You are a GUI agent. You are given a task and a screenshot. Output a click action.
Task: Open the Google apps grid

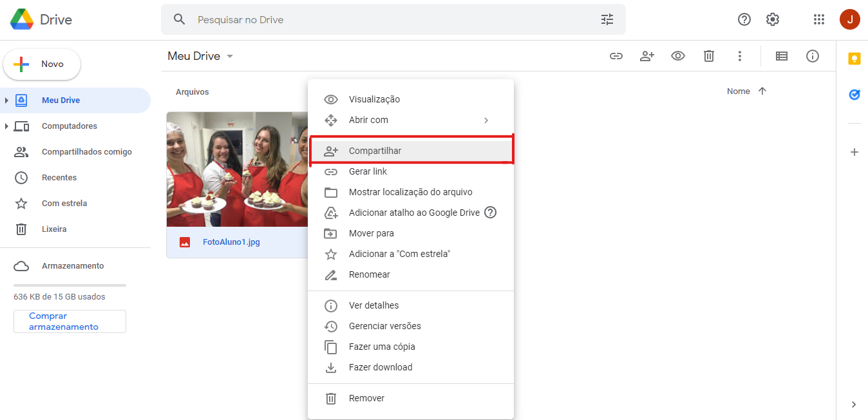point(819,19)
